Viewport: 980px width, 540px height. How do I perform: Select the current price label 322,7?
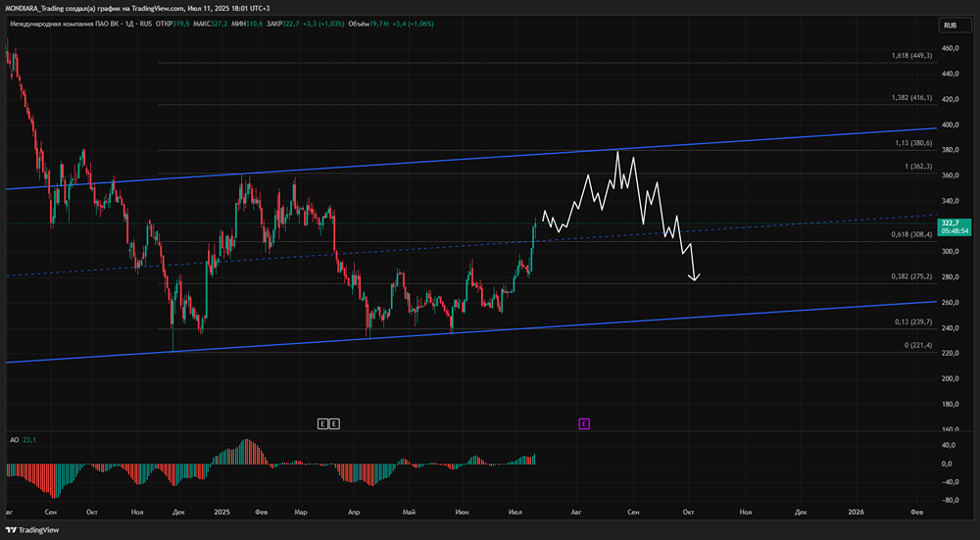tap(950, 224)
